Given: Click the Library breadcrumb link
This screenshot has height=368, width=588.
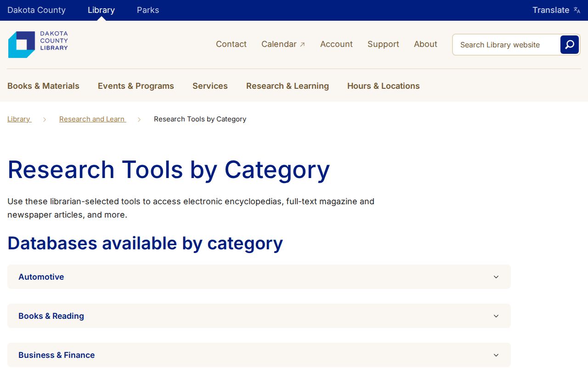Looking at the screenshot, I should (19, 119).
